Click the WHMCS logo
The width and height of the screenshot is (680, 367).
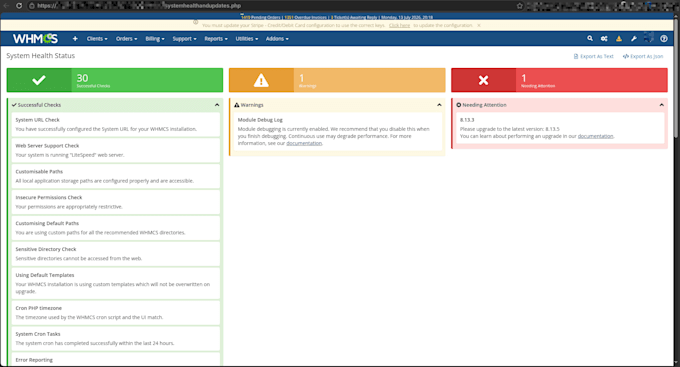pos(35,39)
